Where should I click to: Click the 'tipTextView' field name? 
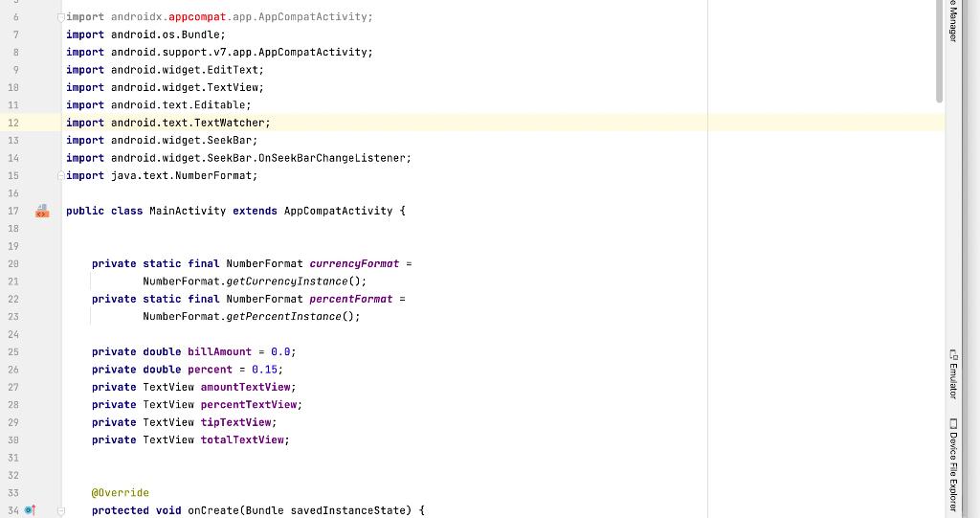click(235, 422)
